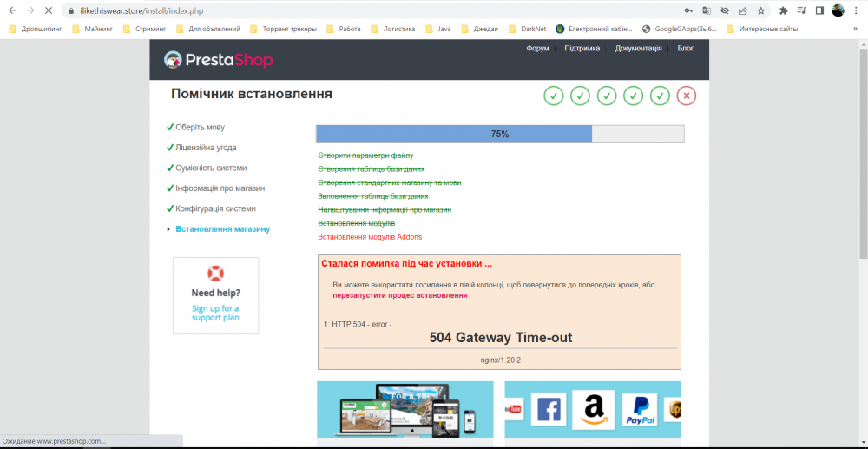This screenshot has height=449, width=868.
Task: Click the nginx/1.20.2 text
Action: pos(501,360)
